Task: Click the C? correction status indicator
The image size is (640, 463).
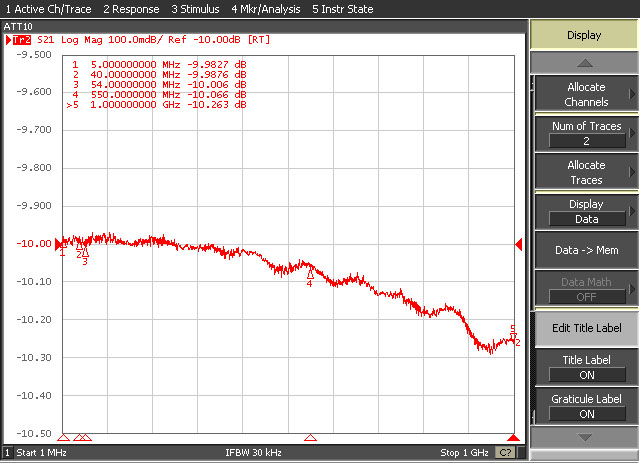Action: click(505, 452)
